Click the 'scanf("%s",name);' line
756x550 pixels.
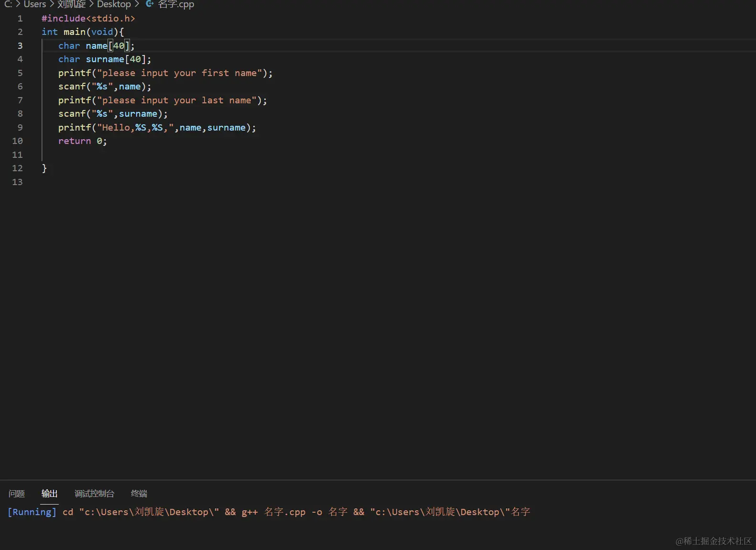[x=105, y=87]
